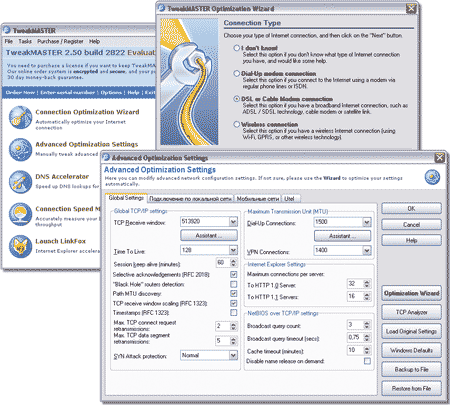Click the TweakMASTER main window title icon
This screenshot has width=450, height=405.
(7, 31)
